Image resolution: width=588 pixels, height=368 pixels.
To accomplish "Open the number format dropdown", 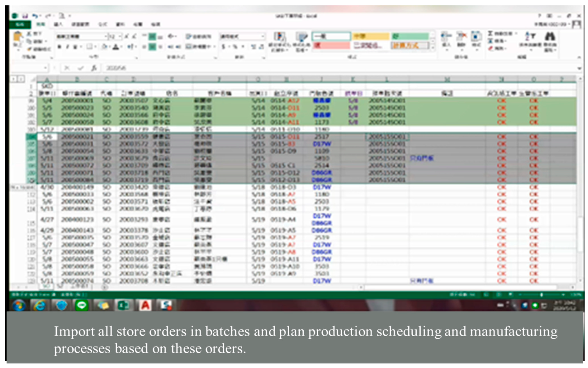I will click(263, 36).
